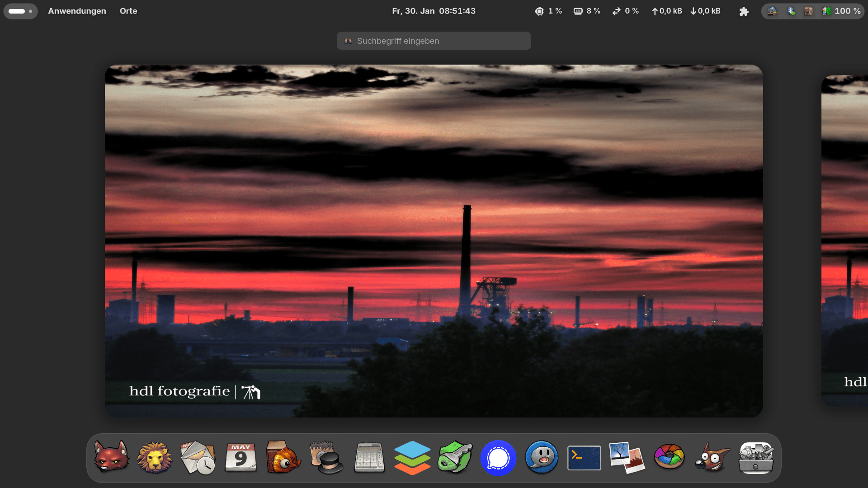Open the date and clock menu
The width and height of the screenshot is (868, 488).
click(x=434, y=11)
